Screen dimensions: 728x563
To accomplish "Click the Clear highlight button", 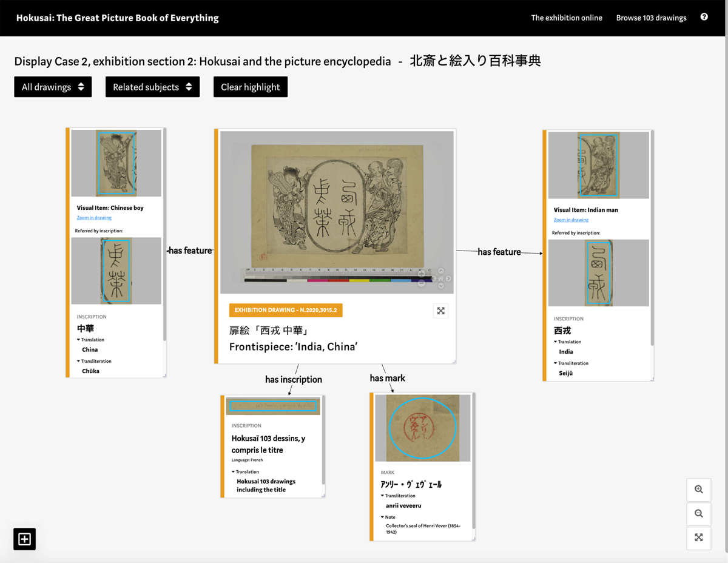I will 251,87.
